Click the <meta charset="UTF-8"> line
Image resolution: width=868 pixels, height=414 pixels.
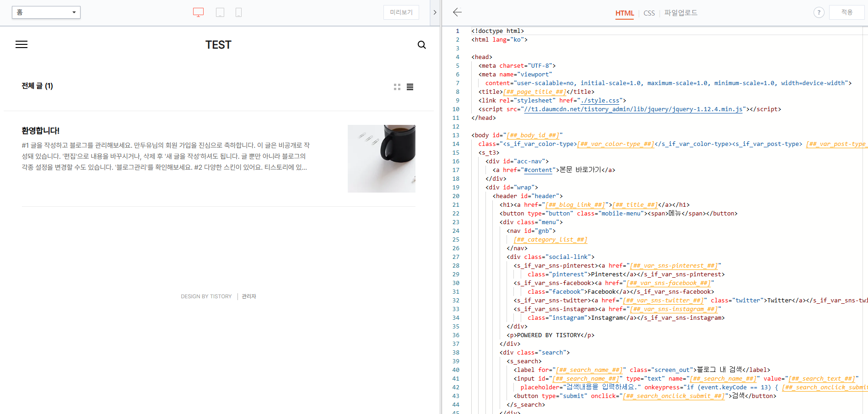(x=517, y=66)
